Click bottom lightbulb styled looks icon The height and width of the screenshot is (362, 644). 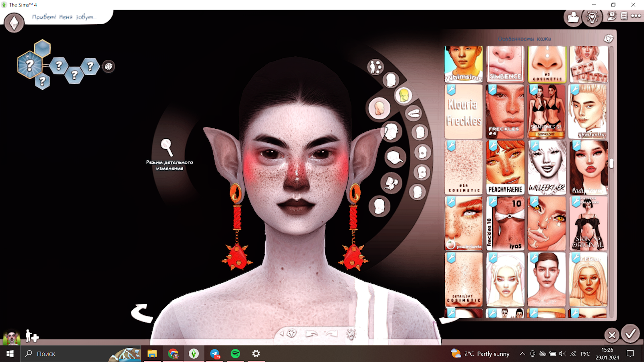coord(351,334)
